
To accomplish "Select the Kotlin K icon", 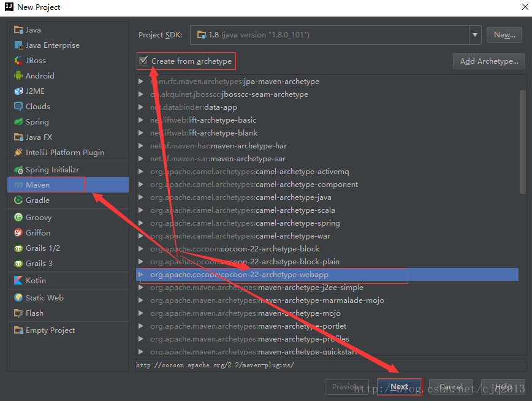I will (x=18, y=280).
